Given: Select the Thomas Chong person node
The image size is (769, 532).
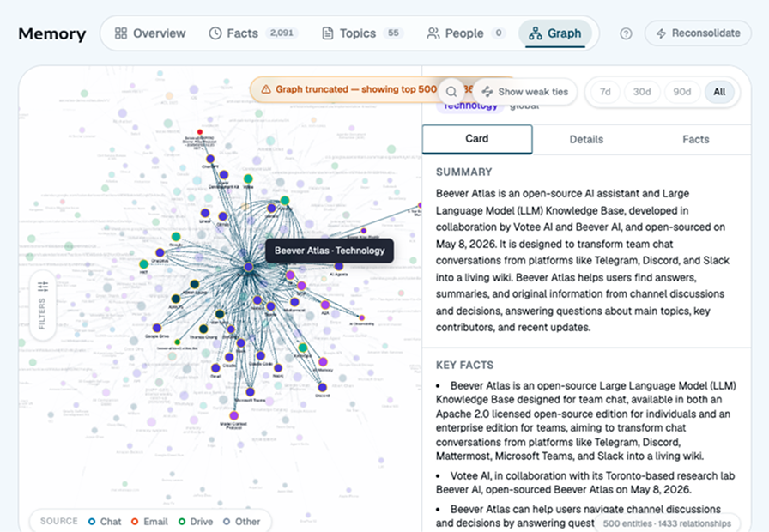Looking at the screenshot, I should 203,329.
